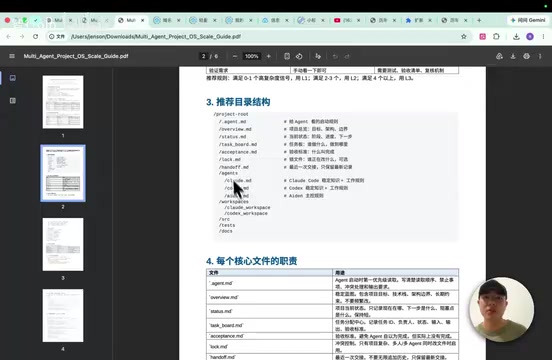Open the Chrome profile avatar
The image size is (552, 360).
(x=530, y=37)
